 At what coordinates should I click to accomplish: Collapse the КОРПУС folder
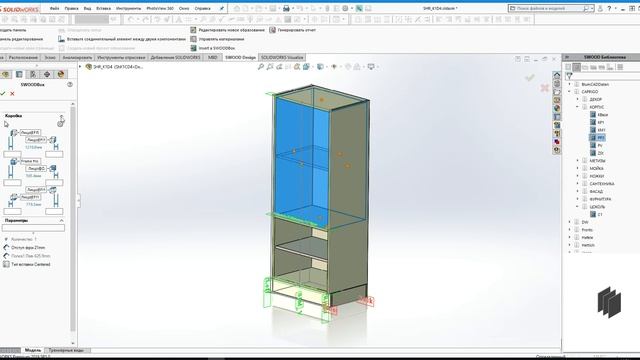click(578, 107)
